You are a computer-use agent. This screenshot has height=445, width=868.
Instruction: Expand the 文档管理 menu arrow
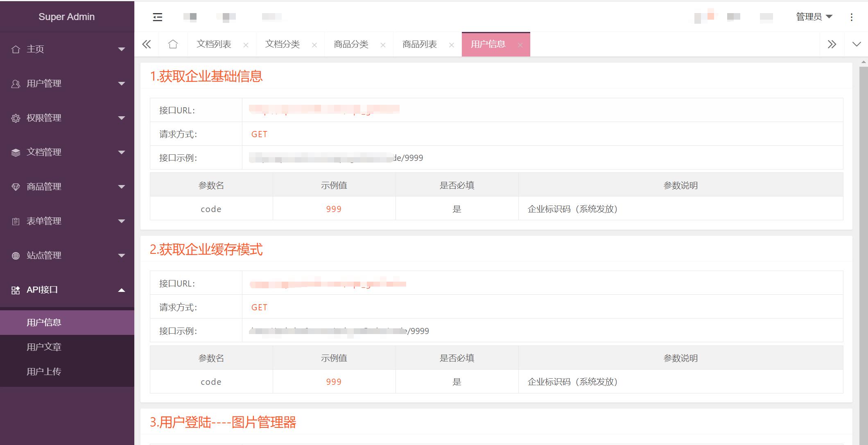[x=122, y=152]
